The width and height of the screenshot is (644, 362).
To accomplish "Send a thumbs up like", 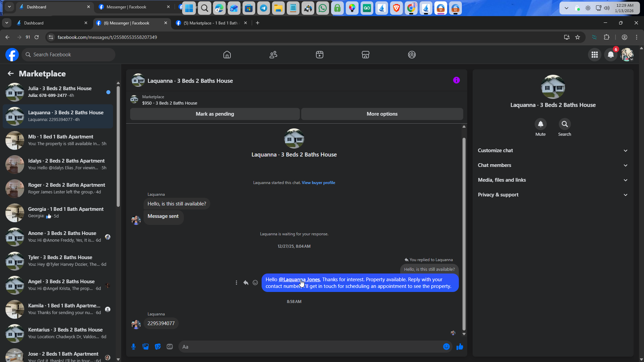I will (x=460, y=347).
